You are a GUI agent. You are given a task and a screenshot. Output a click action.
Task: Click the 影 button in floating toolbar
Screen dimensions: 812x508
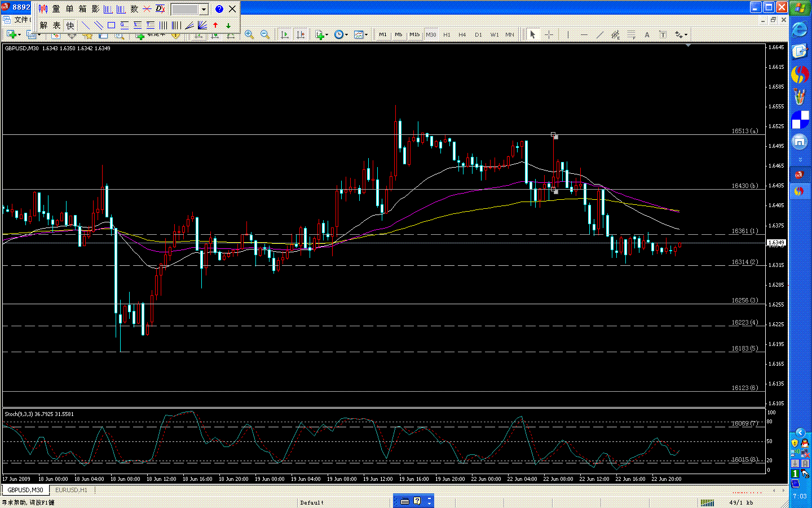pyautogui.click(x=95, y=9)
